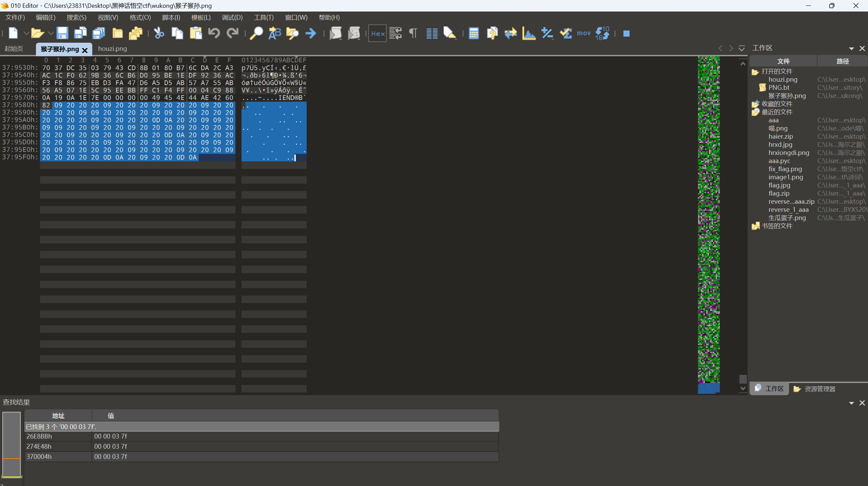
Task: Select search result at 26E8BBh
Action: point(262,437)
